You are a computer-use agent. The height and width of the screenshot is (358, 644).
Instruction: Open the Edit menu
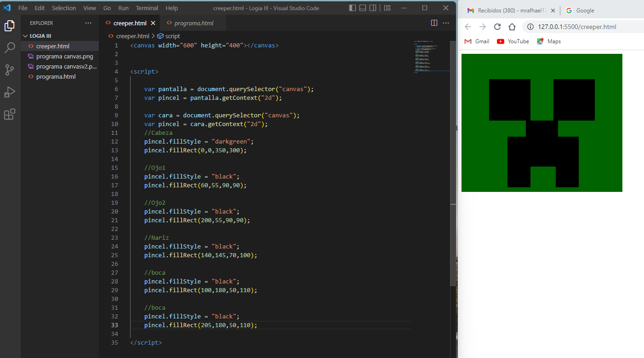click(x=40, y=8)
